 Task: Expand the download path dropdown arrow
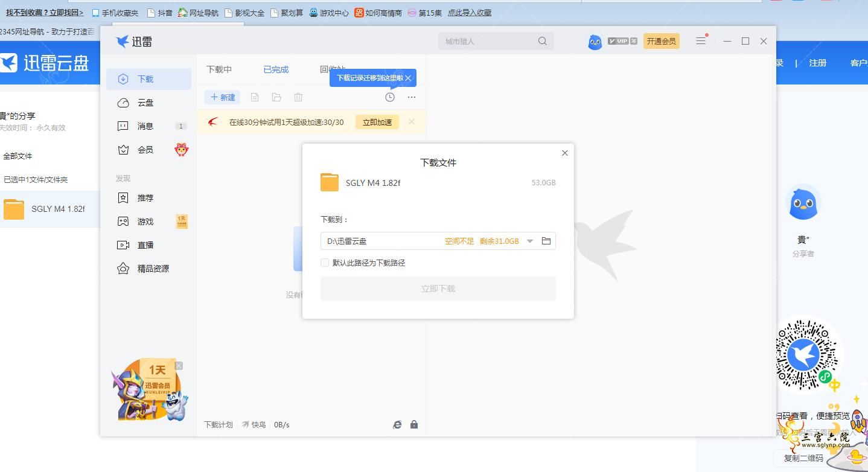[x=530, y=241]
